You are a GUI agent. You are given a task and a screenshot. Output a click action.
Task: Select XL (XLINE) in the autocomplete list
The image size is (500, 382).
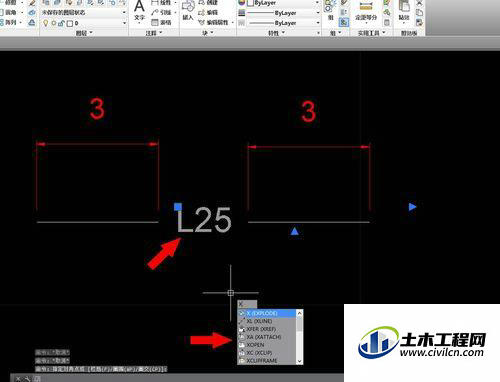[266, 321]
